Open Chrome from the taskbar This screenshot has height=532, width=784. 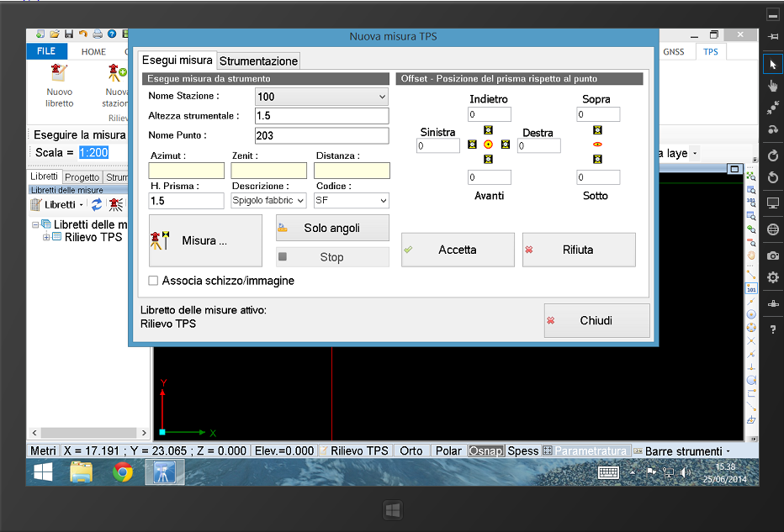pos(123,472)
